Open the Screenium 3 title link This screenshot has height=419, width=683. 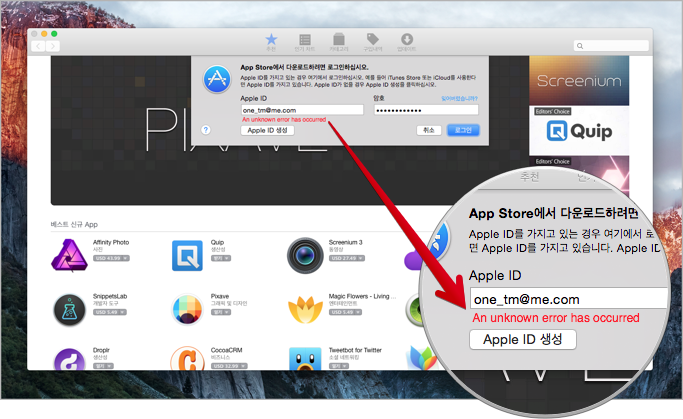tap(345, 242)
